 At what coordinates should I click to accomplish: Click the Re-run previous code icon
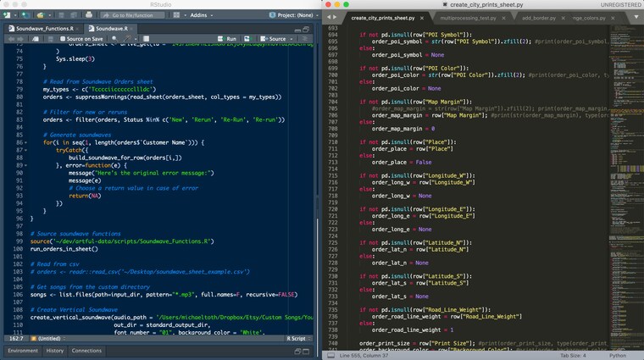tap(247, 39)
